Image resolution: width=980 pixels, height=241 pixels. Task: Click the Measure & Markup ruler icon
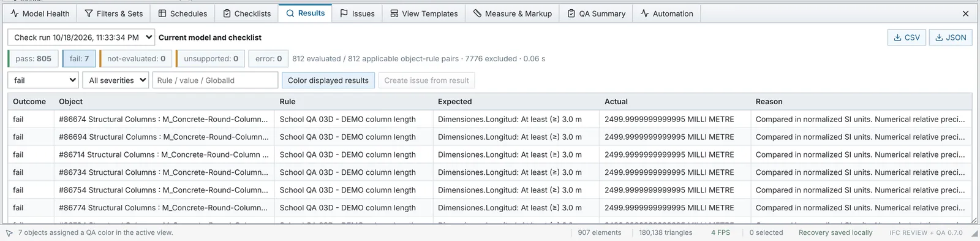477,13
